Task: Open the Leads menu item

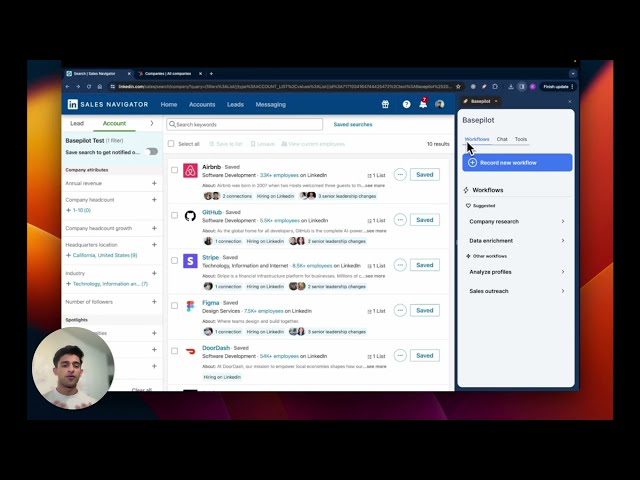Action: tap(236, 104)
